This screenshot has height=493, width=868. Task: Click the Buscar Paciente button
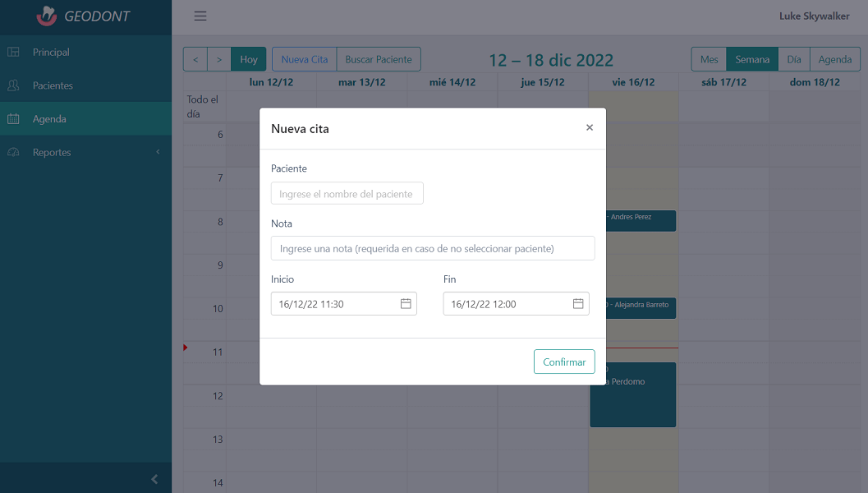coord(379,60)
